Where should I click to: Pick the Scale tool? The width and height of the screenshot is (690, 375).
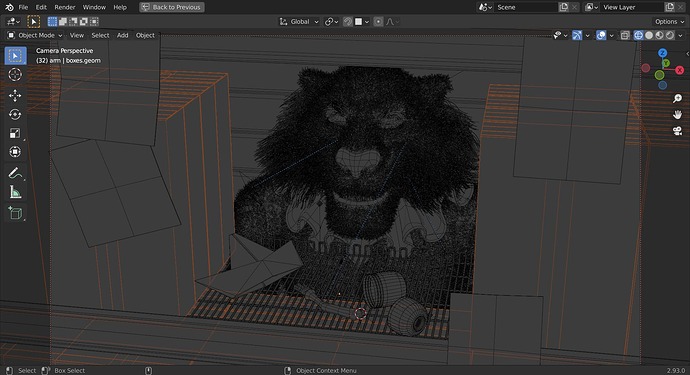(x=15, y=133)
